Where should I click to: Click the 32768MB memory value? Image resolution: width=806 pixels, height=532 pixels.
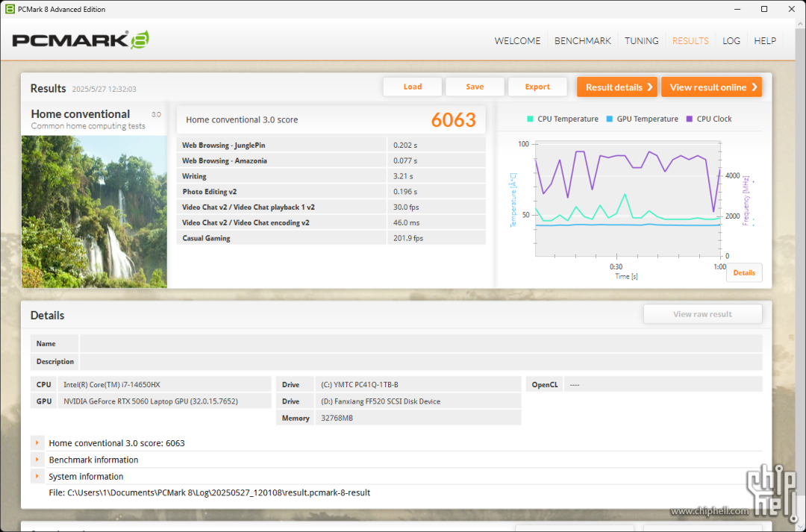[x=337, y=418]
